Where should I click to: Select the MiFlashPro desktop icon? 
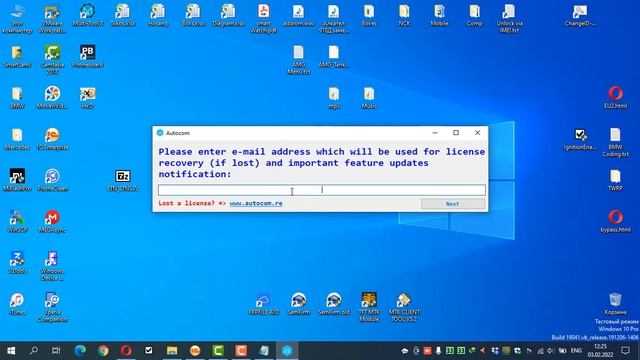[17, 180]
